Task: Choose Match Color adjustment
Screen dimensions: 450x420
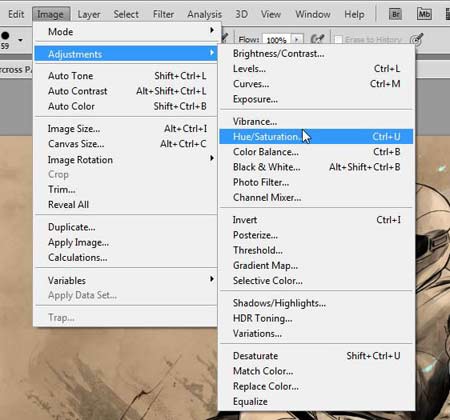Action: point(316,371)
